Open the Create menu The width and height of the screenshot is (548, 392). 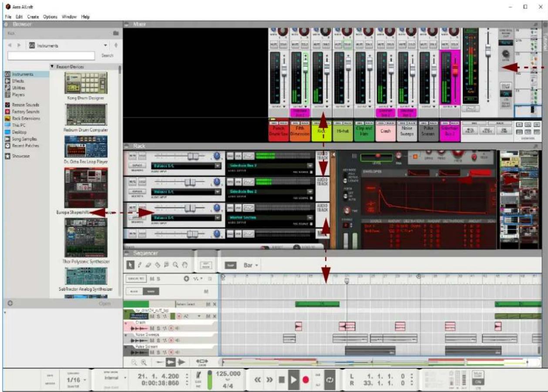click(33, 17)
